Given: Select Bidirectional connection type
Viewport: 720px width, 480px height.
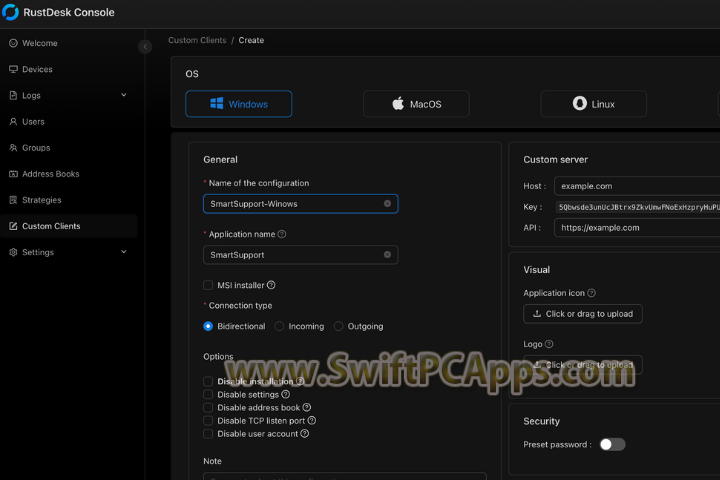Looking at the screenshot, I should coord(208,326).
